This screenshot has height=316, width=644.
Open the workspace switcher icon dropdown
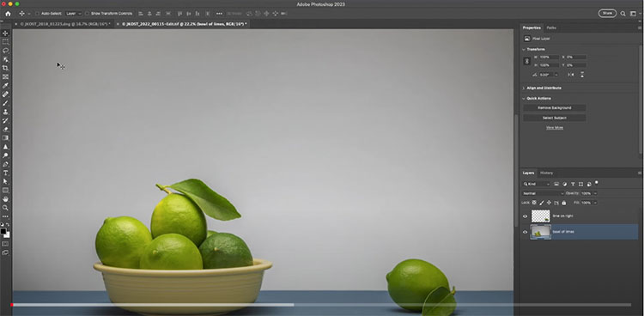coord(634,14)
